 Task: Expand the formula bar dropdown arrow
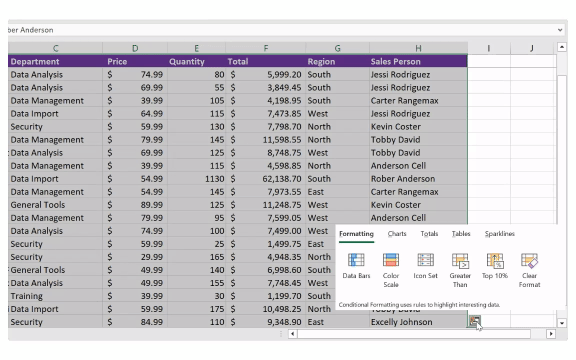[560, 30]
